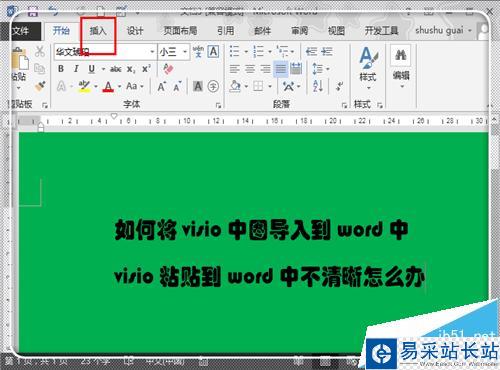The height and width of the screenshot is (370, 500).
Task: Switch to 插入 insert tab
Action: (x=98, y=31)
